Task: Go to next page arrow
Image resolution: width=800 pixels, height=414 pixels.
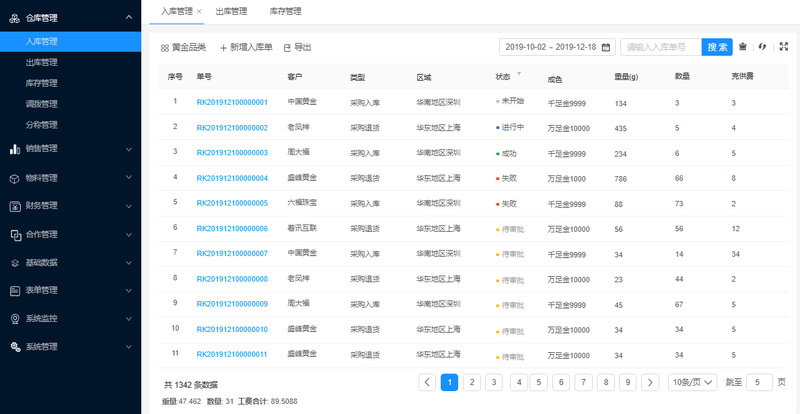Action: [649, 382]
